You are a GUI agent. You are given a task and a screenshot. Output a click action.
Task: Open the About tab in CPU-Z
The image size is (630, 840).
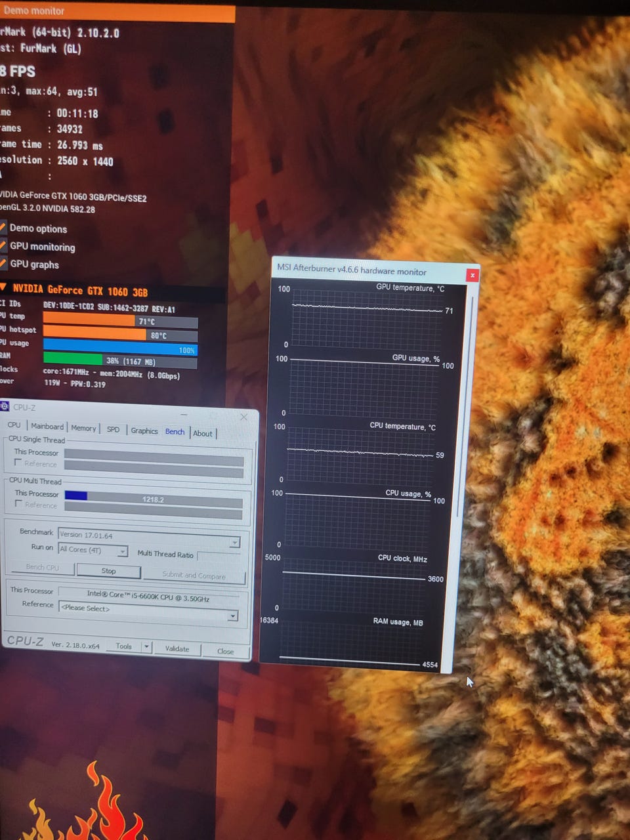(x=203, y=433)
